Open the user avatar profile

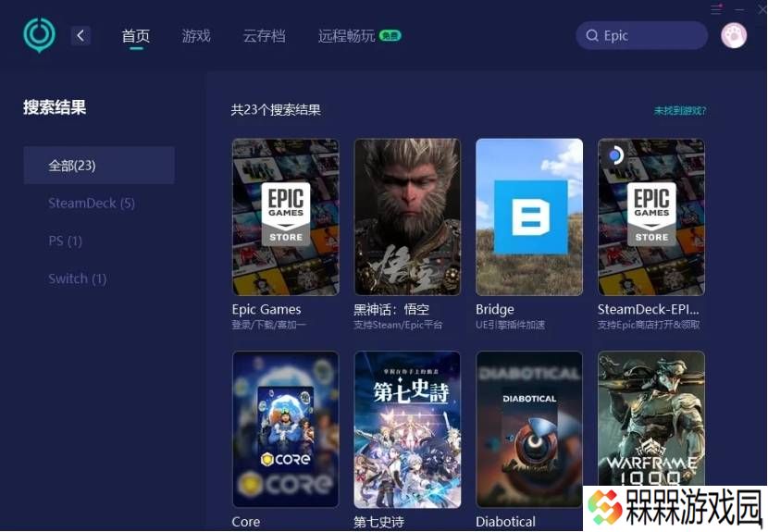734,35
